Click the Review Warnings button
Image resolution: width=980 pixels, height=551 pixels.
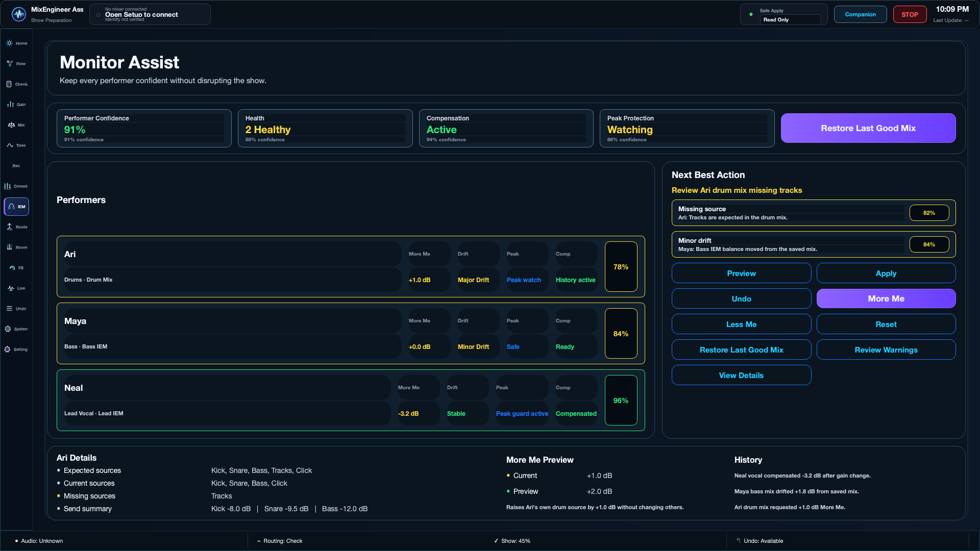886,349
